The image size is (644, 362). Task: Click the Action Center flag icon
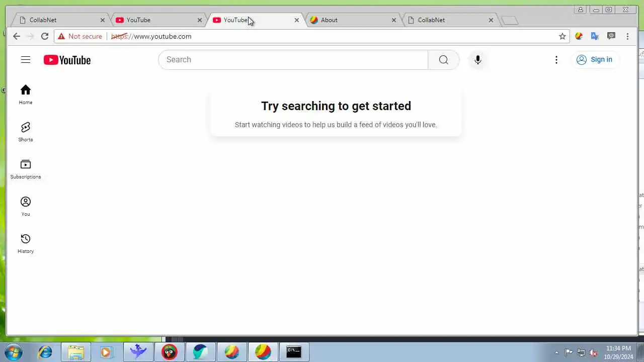pyautogui.click(x=569, y=352)
